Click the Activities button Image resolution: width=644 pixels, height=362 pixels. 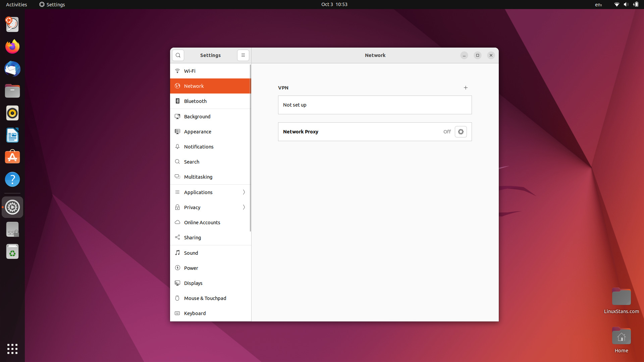pyautogui.click(x=16, y=4)
